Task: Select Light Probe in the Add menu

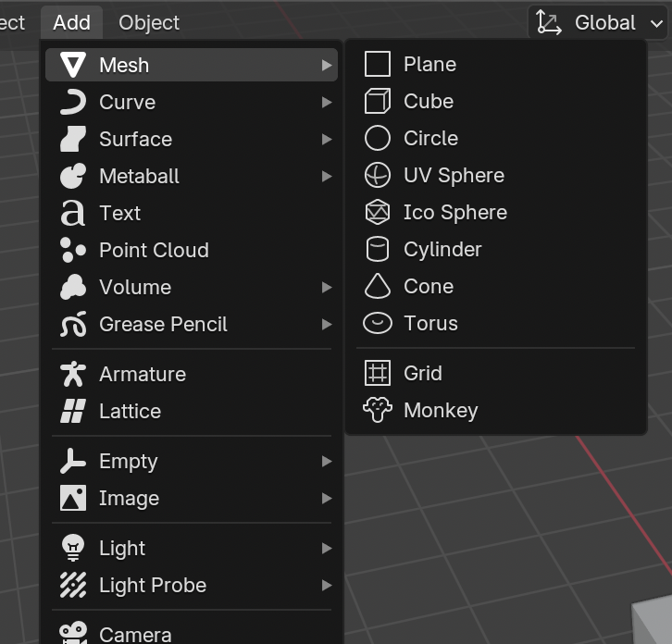Action: point(153,585)
